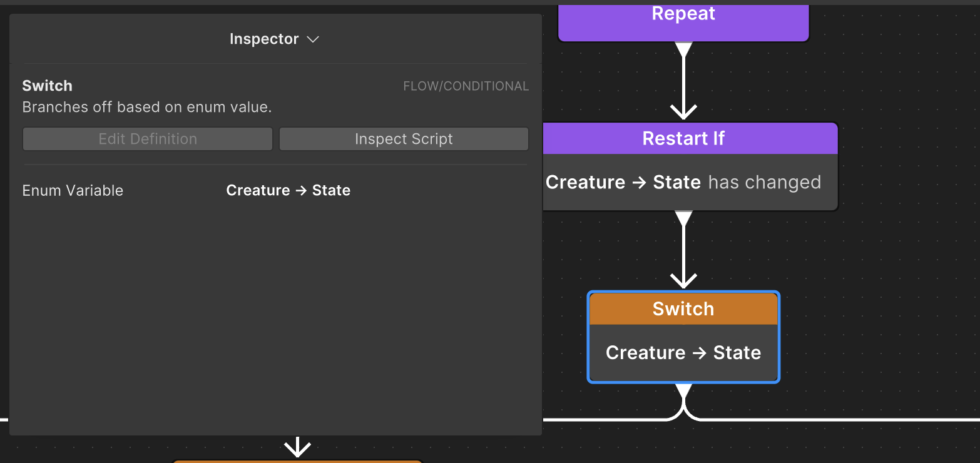Click Creature → State inside the Switch node
Screen dimensions: 980x463
click(683, 353)
